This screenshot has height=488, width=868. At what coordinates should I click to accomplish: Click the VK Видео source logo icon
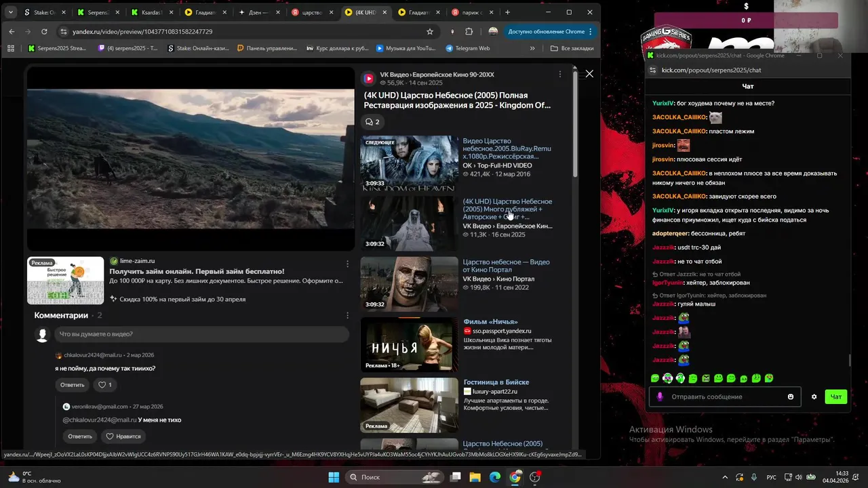point(369,78)
